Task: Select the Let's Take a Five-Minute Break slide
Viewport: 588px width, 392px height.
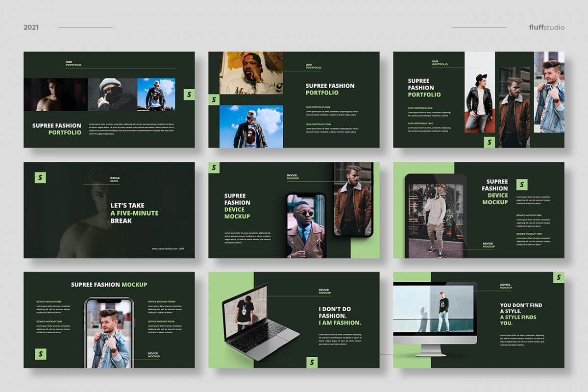Action: point(109,210)
